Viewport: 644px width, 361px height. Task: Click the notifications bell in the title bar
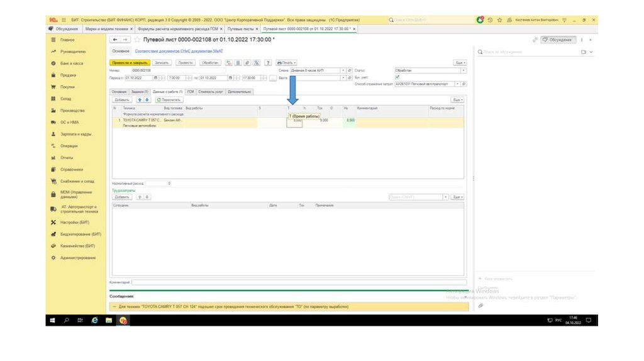480,20
